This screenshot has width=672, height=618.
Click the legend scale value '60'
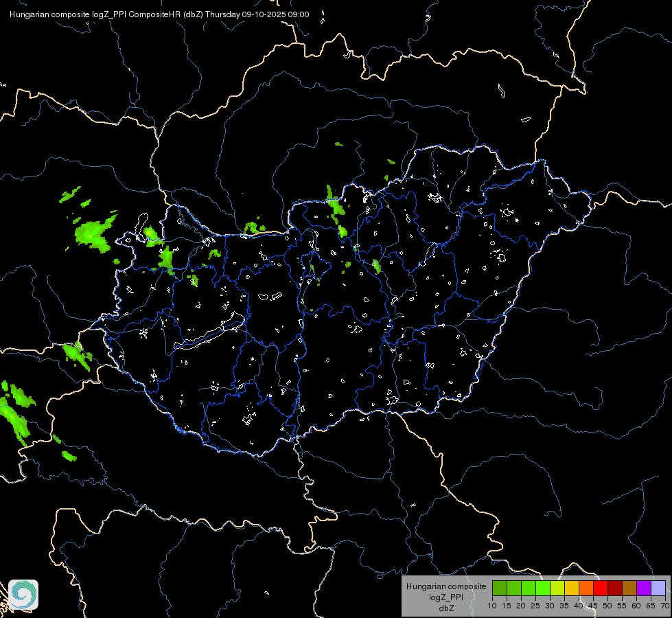tap(636, 606)
